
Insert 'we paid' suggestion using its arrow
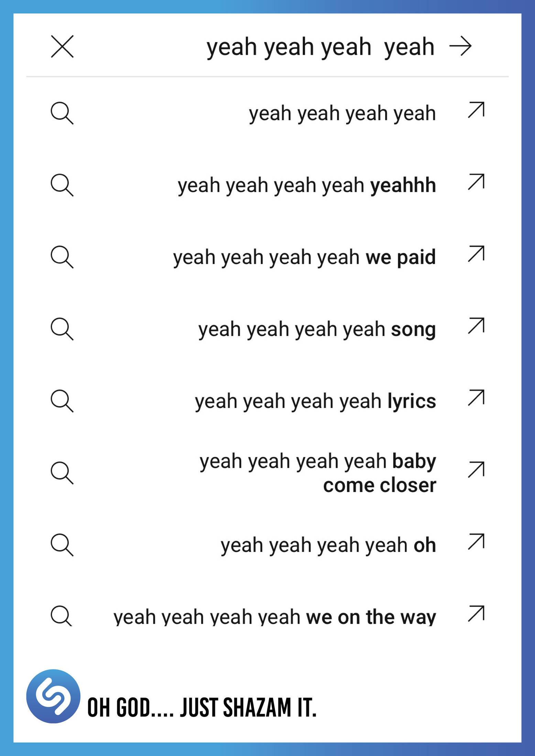(476, 254)
